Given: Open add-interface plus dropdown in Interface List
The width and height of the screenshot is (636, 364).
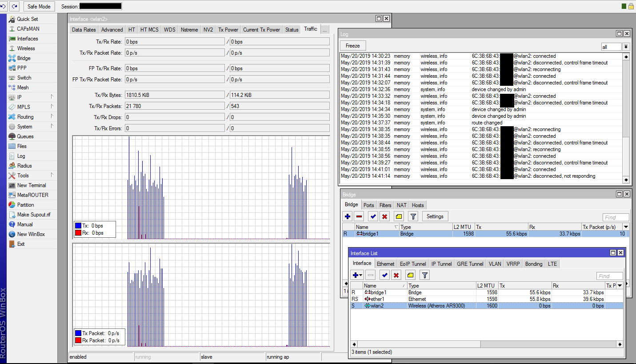Looking at the screenshot, I should tap(358, 275).
